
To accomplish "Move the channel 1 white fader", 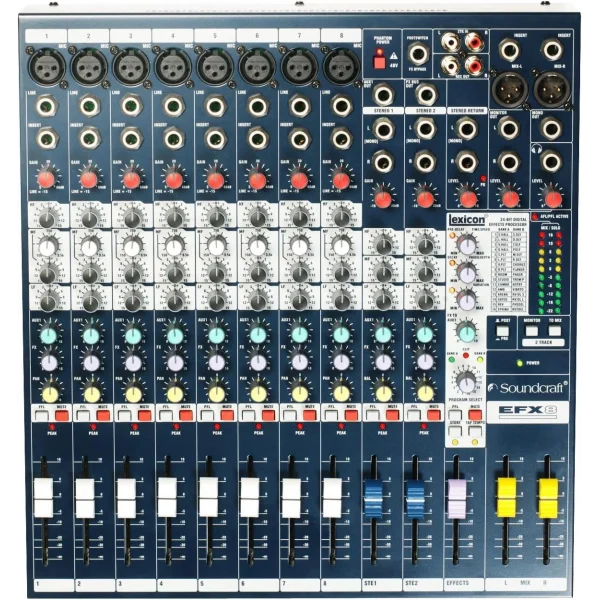I will point(44,497).
